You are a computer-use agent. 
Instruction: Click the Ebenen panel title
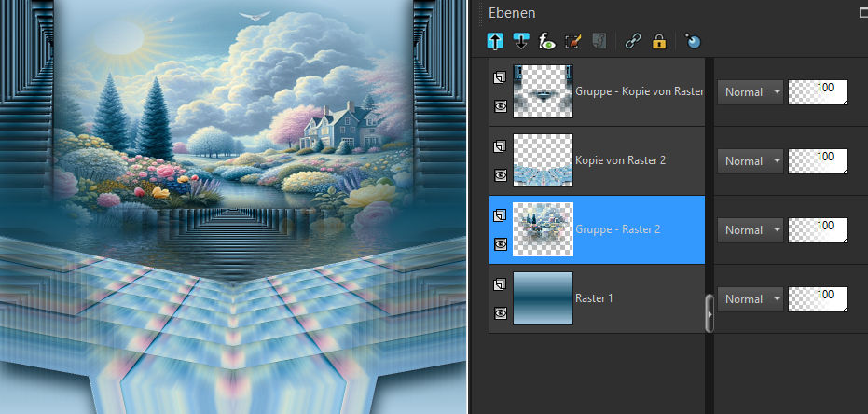point(512,13)
